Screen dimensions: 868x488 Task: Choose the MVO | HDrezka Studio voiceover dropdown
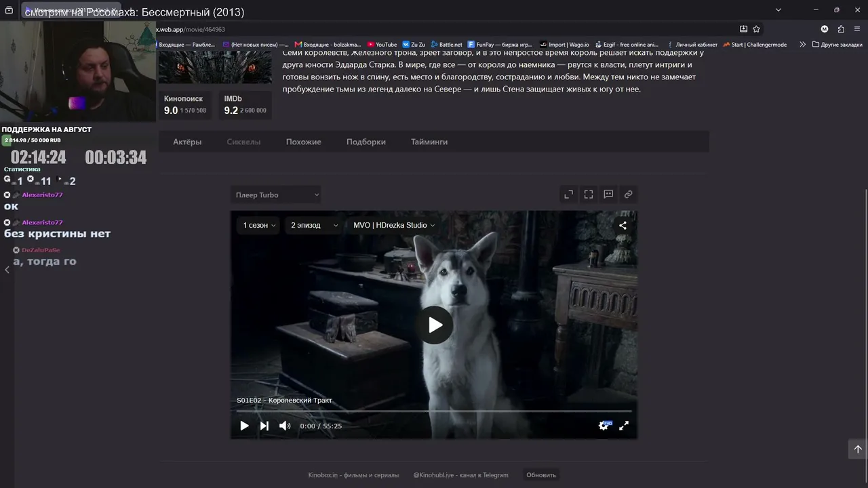coord(394,225)
